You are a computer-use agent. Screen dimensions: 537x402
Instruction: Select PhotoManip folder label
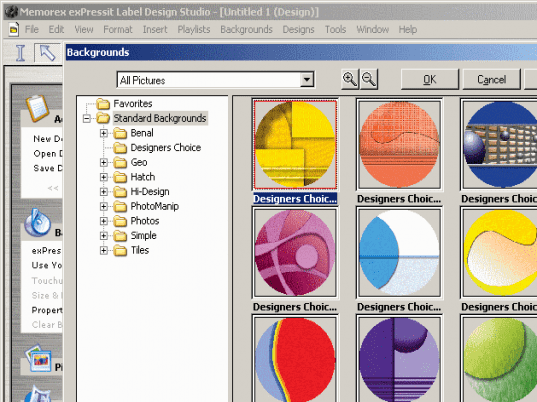[155, 206]
